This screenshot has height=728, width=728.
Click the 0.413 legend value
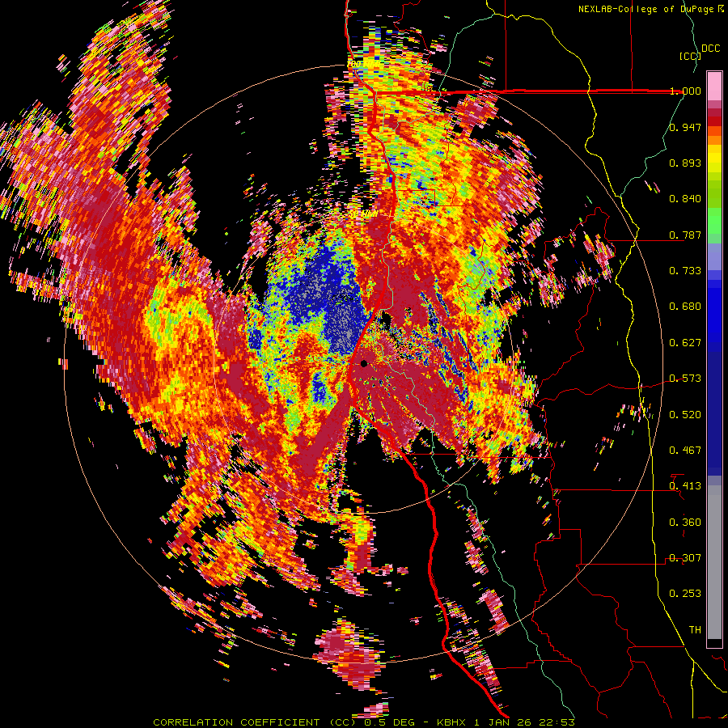pyautogui.click(x=685, y=486)
